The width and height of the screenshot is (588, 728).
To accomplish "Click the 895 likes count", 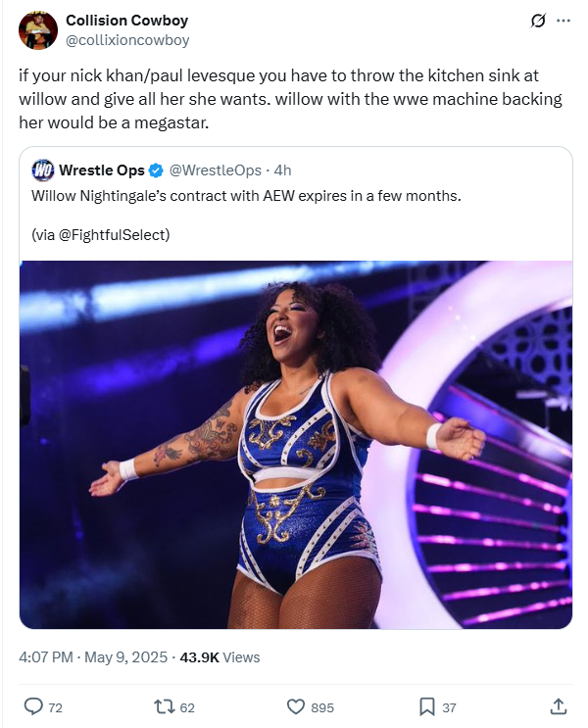I will pos(322,707).
